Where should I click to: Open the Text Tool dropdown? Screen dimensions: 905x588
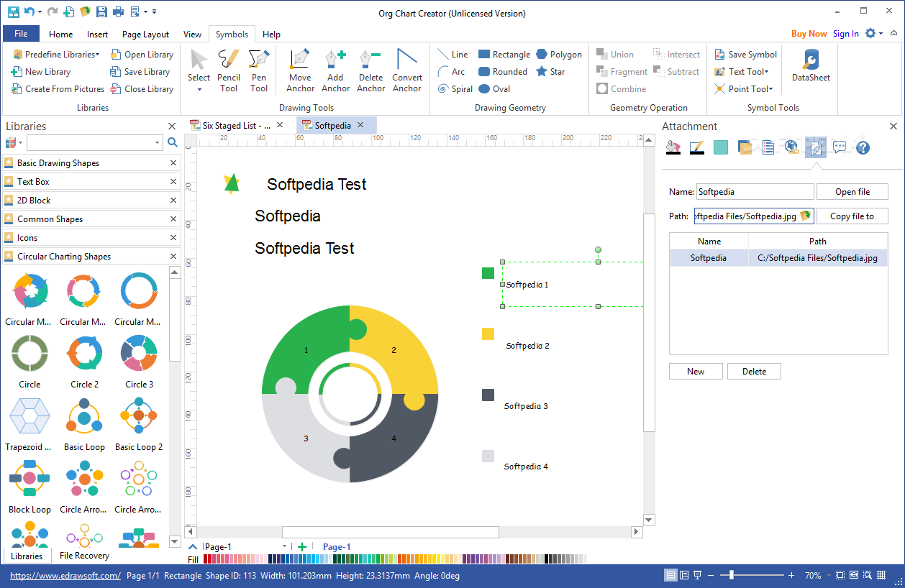pyautogui.click(x=742, y=72)
